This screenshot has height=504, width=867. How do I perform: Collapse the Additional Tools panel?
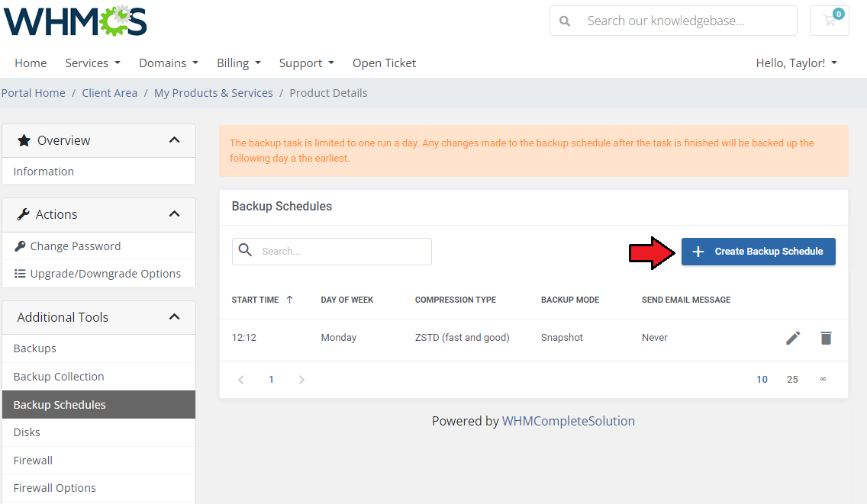coord(174,317)
